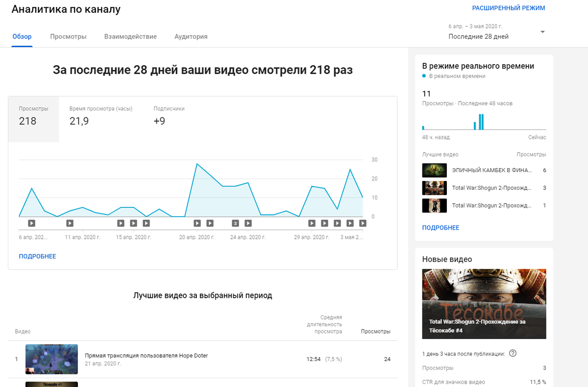Switch to the Обзор tab
The height and width of the screenshot is (387, 588).
tap(22, 36)
